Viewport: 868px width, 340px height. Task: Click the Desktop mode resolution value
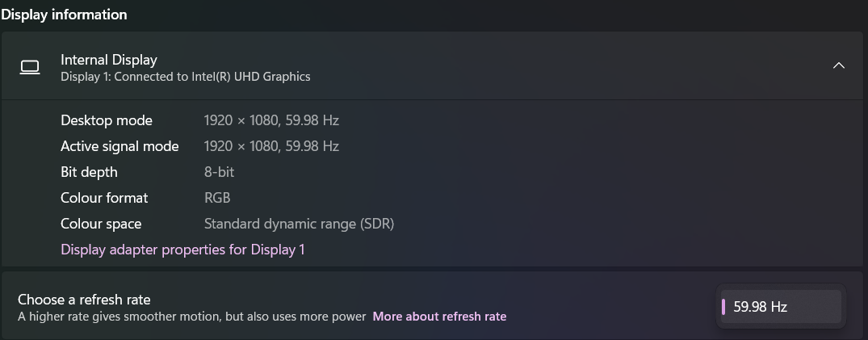click(271, 120)
